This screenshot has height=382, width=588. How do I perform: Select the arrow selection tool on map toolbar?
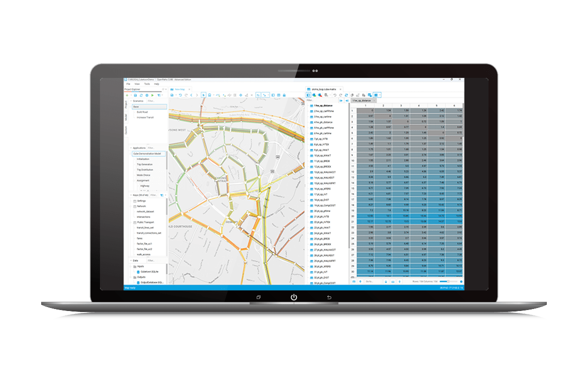click(x=203, y=94)
